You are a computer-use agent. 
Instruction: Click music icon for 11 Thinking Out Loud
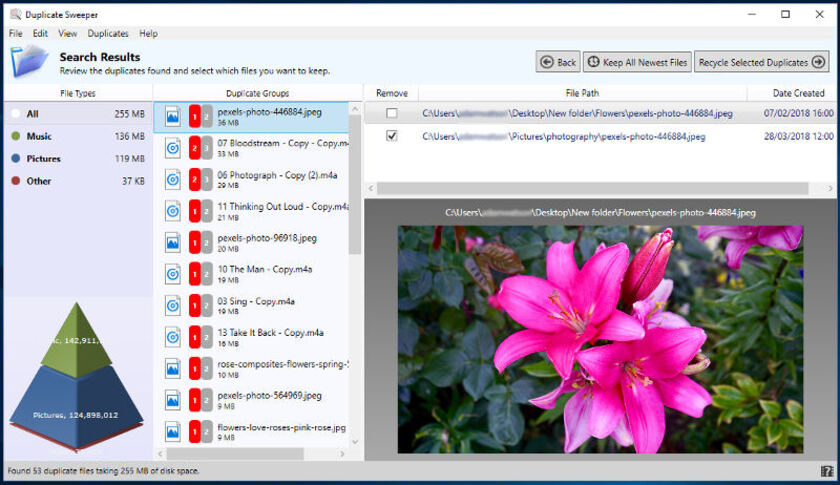pos(172,211)
